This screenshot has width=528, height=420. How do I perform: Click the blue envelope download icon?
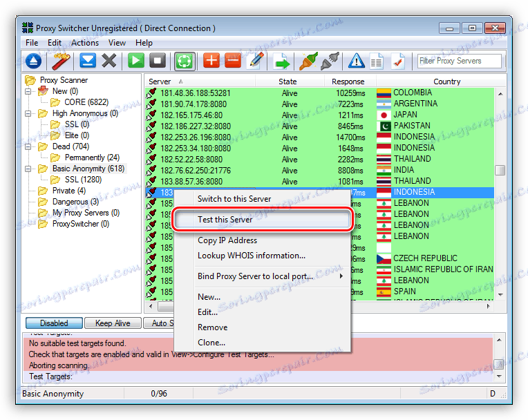pyautogui.click(x=88, y=61)
